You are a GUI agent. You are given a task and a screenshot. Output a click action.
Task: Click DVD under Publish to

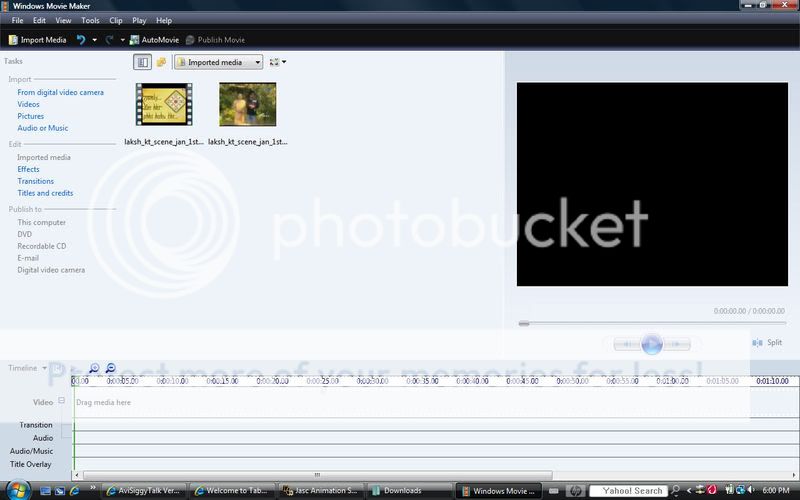coord(24,234)
